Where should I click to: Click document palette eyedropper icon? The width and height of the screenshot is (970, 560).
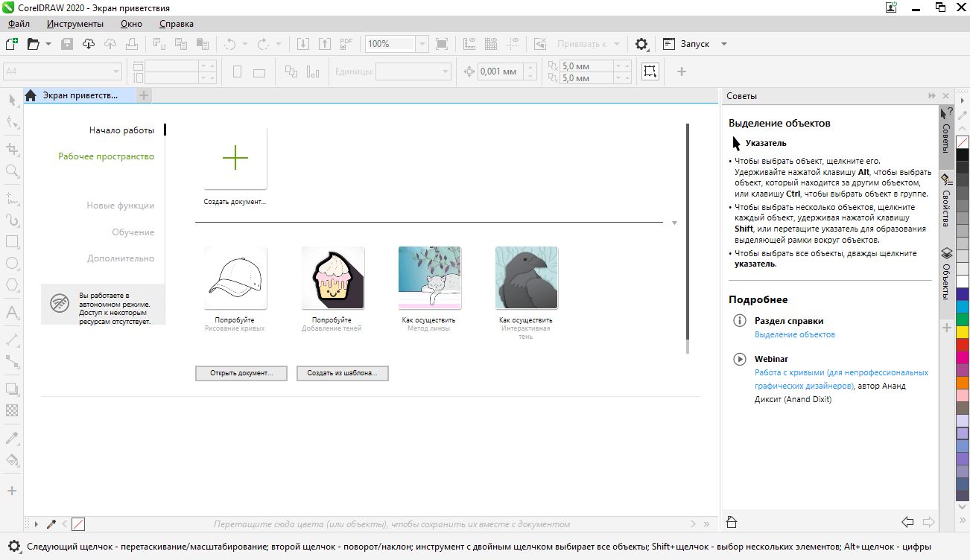tap(51, 524)
